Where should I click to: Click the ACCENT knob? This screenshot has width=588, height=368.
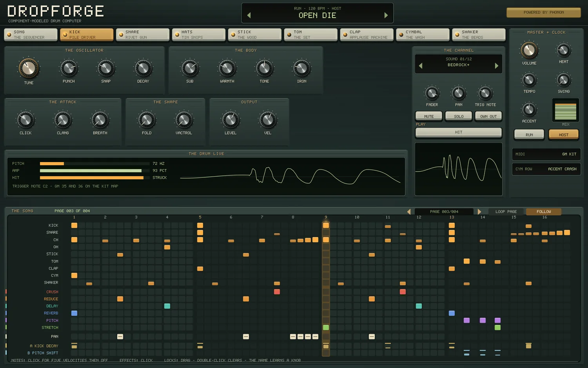pyautogui.click(x=529, y=110)
